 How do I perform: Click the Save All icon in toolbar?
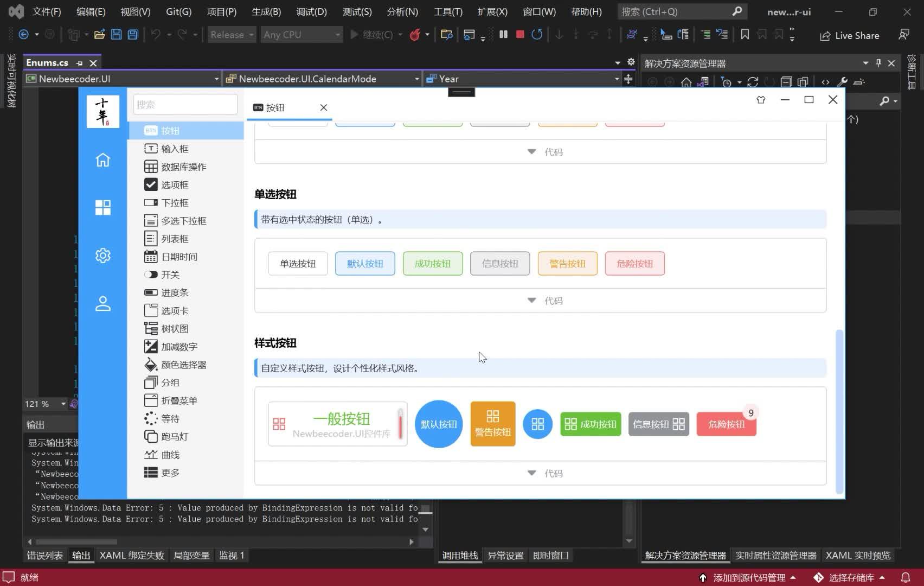(x=133, y=34)
